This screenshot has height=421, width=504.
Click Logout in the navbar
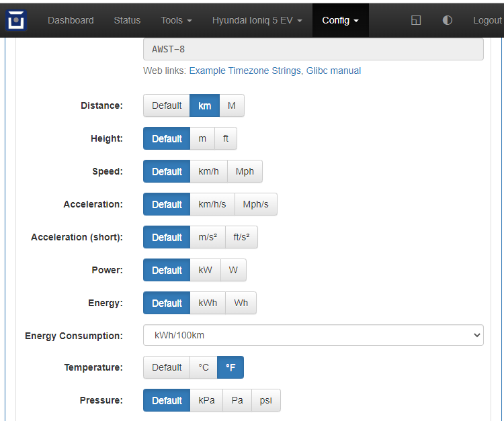(487, 20)
